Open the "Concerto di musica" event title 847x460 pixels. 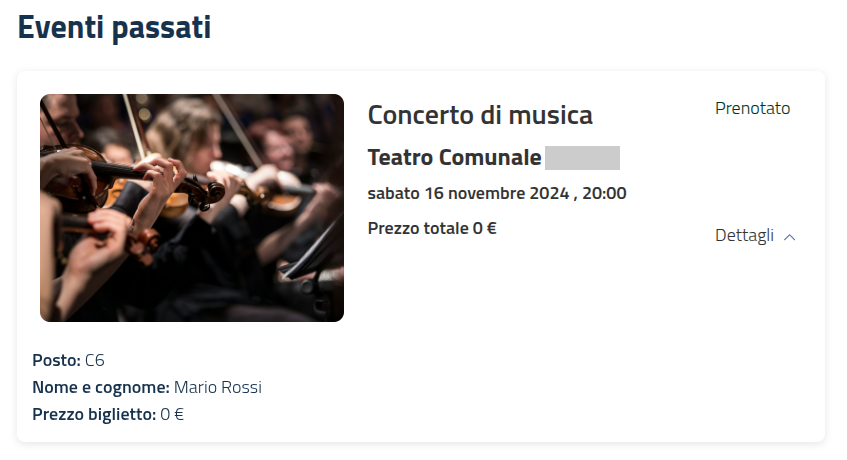pyautogui.click(x=480, y=115)
